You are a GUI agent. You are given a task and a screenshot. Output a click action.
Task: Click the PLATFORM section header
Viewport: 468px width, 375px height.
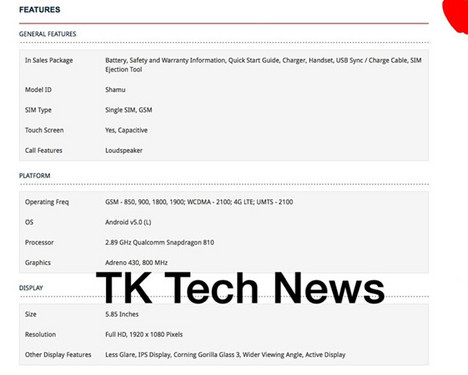coord(35,176)
